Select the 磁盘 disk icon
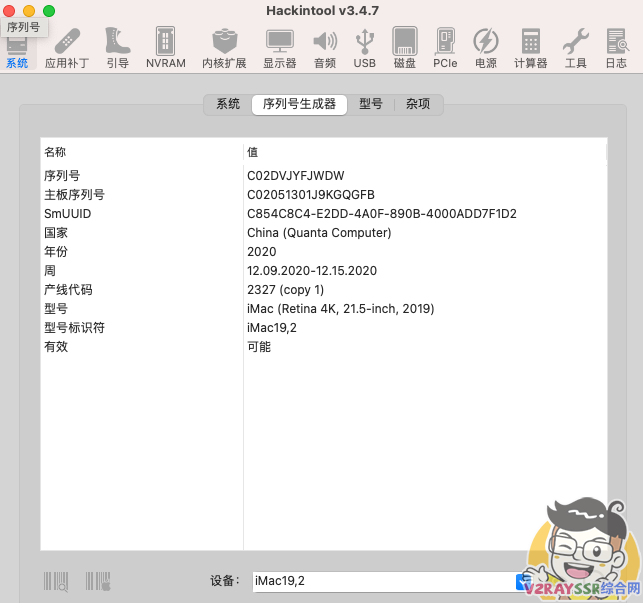 404,47
